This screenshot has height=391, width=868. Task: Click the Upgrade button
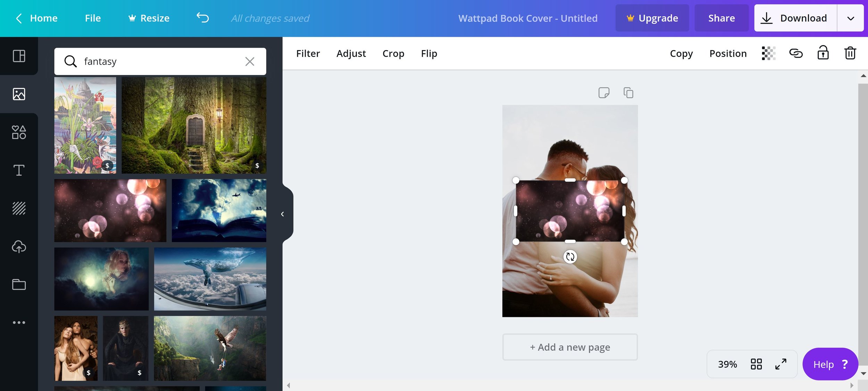click(652, 18)
